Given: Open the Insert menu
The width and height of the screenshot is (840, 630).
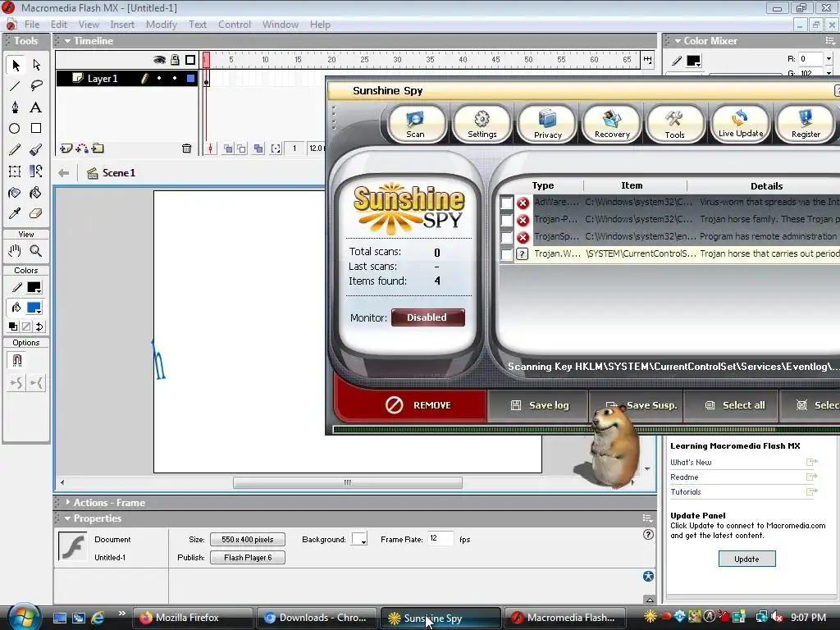Looking at the screenshot, I should click(x=122, y=25).
